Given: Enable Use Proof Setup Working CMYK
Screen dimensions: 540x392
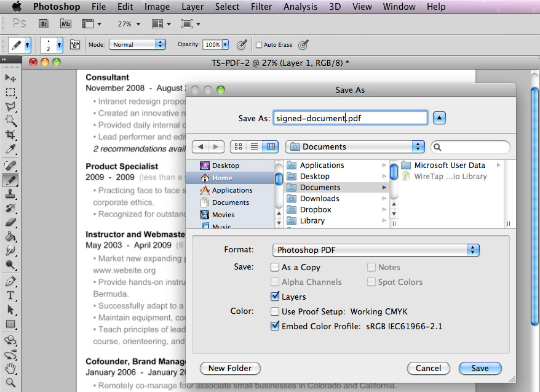Looking at the screenshot, I should click(x=275, y=311).
